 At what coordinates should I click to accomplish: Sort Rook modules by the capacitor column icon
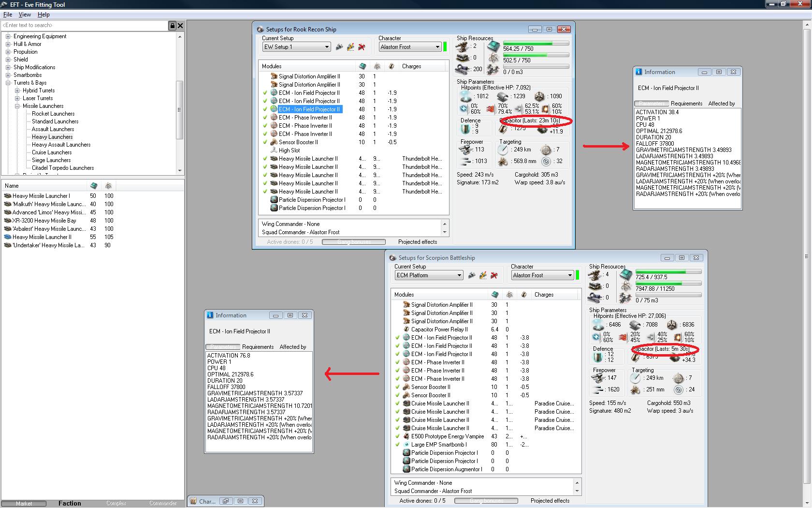tap(391, 66)
